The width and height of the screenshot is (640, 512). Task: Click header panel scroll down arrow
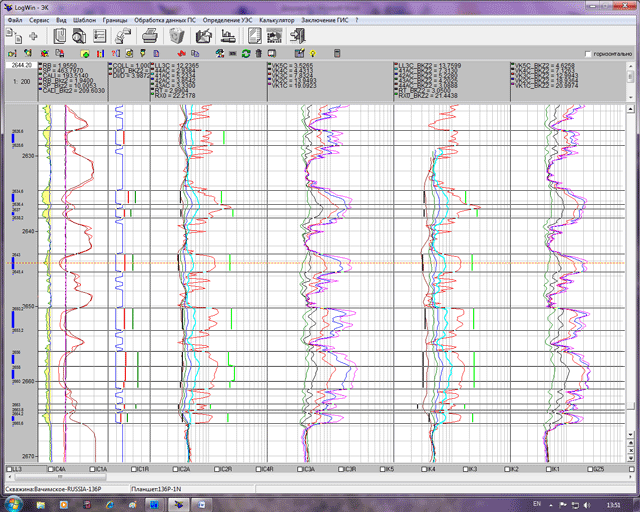(631, 98)
